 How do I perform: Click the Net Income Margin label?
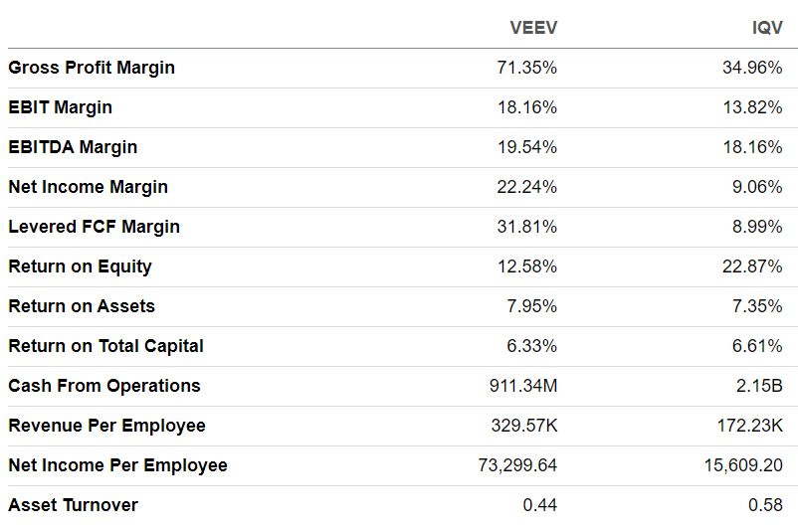pos(88,187)
